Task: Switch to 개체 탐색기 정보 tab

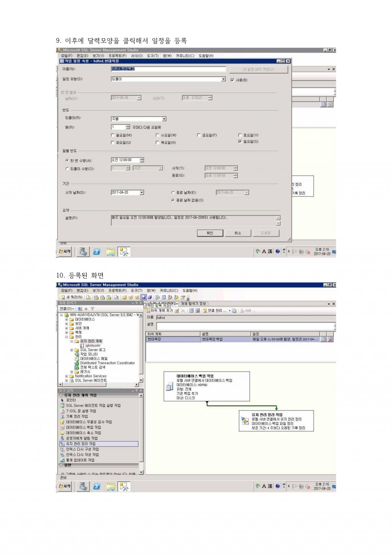Action: click(x=193, y=304)
